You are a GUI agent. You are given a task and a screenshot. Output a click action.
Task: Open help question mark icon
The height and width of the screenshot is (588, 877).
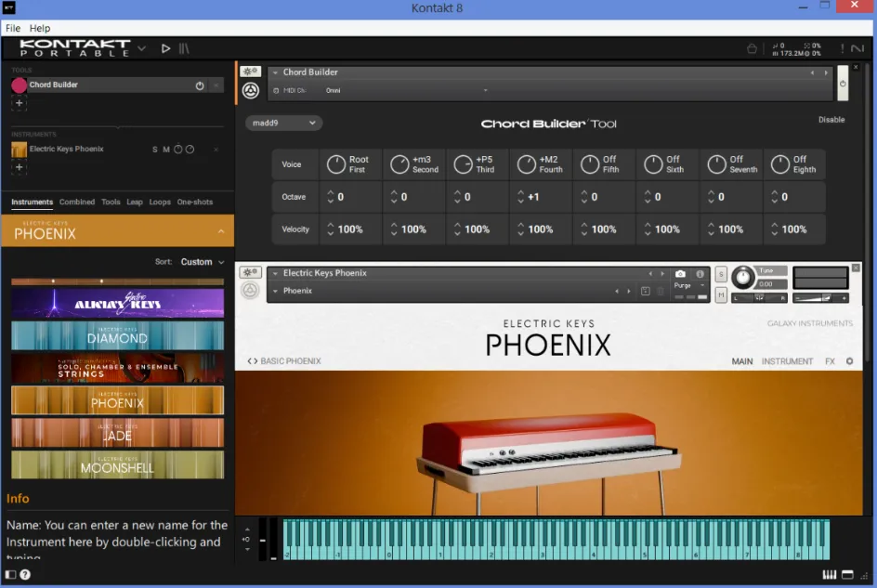(25, 574)
